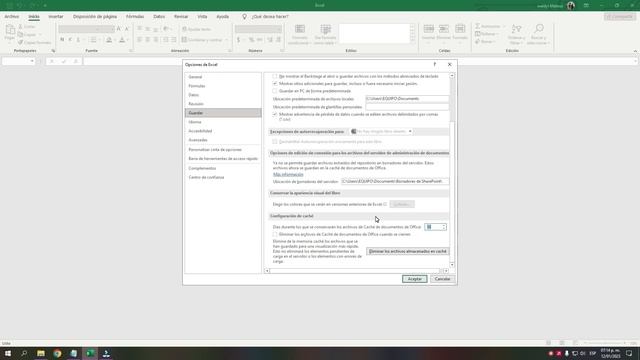Open the 'Más información' link
This screenshot has width=640, height=360.
[288, 174]
